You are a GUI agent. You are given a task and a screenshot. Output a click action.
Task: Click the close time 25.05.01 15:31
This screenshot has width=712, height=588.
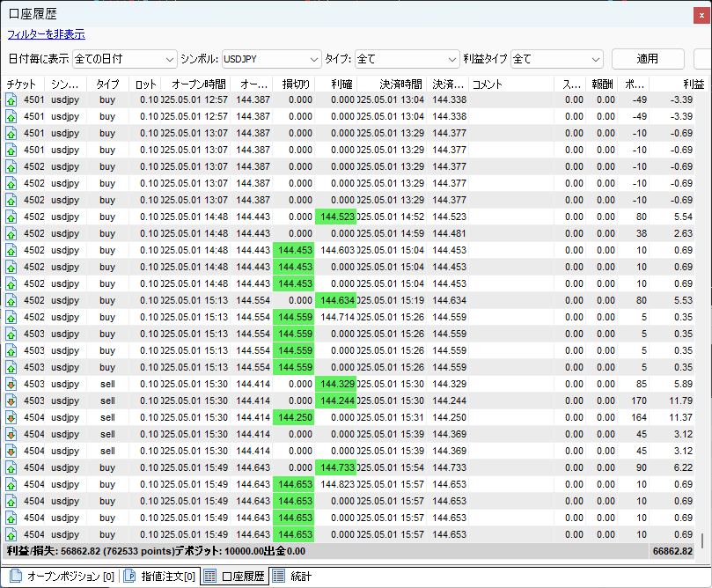(391, 418)
